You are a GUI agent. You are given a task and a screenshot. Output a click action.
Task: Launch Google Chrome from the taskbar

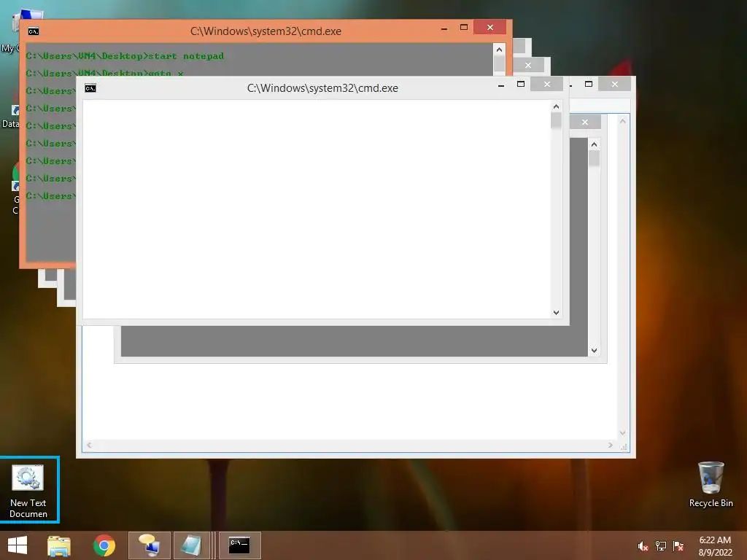104,545
